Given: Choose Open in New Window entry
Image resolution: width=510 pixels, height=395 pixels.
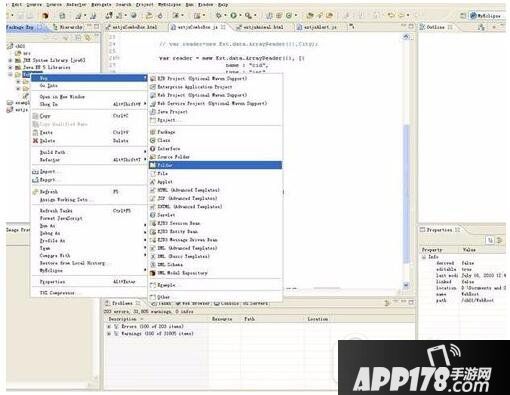Looking at the screenshot, I should point(89,97).
